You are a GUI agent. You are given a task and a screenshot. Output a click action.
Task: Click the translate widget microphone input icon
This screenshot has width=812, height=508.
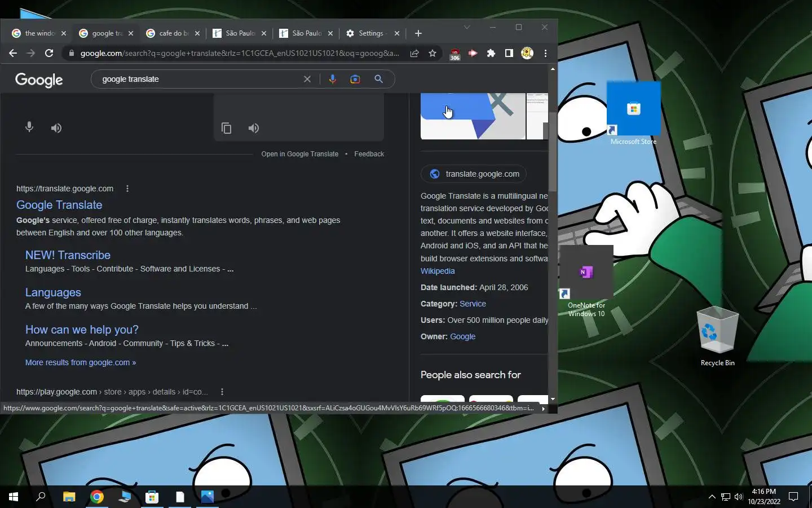(x=29, y=128)
